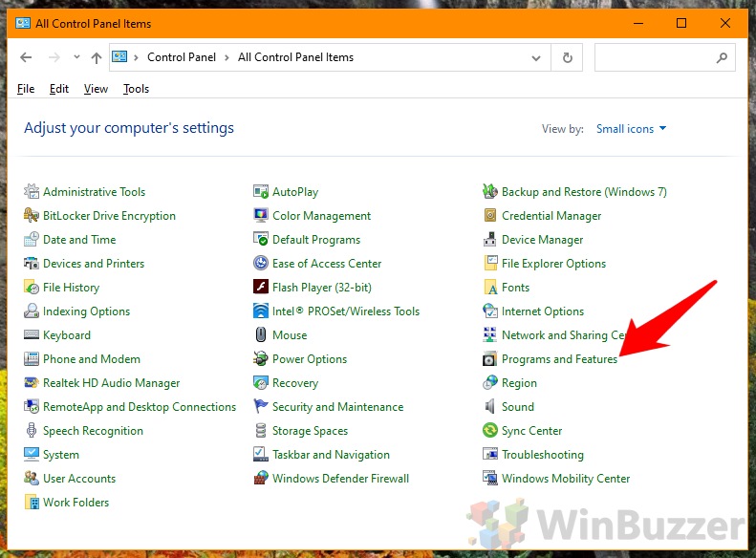The image size is (756, 558).
Task: Open the Region link
Action: click(x=519, y=383)
